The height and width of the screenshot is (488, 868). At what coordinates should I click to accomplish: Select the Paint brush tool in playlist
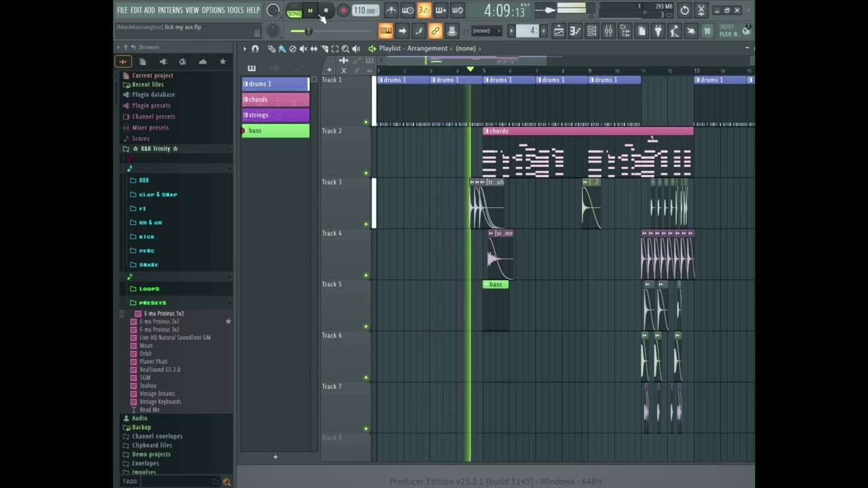pos(282,49)
